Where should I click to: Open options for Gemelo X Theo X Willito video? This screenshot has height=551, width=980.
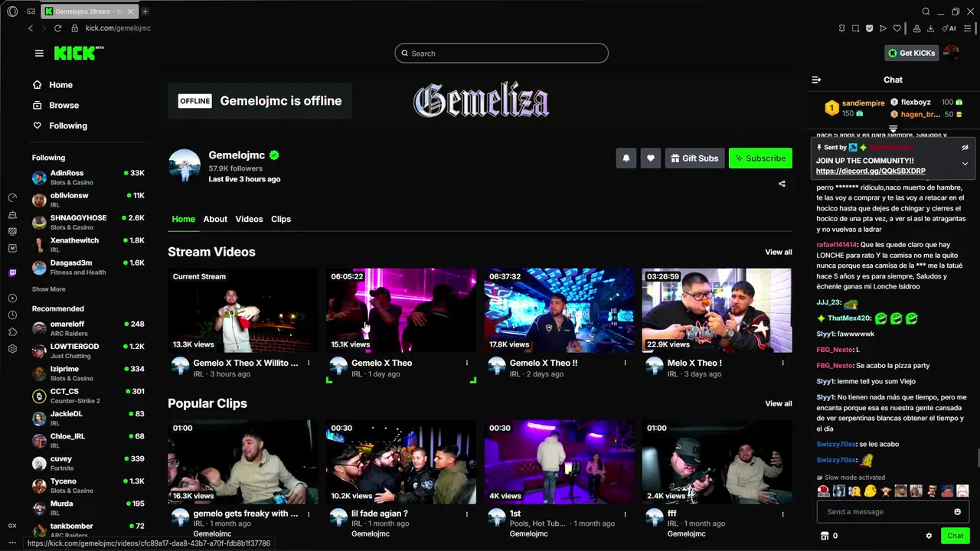(x=309, y=363)
